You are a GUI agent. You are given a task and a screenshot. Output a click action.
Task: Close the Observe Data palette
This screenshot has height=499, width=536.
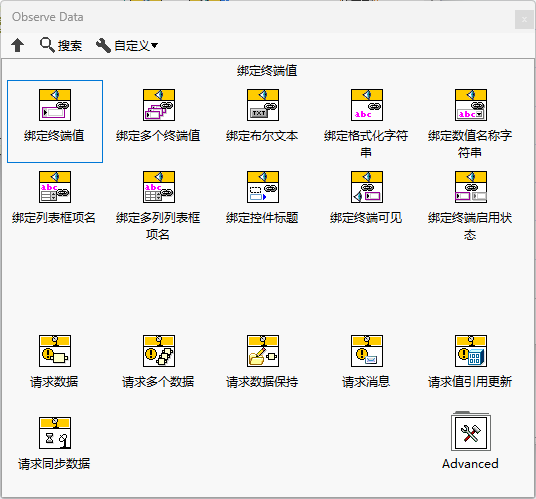(524, 19)
